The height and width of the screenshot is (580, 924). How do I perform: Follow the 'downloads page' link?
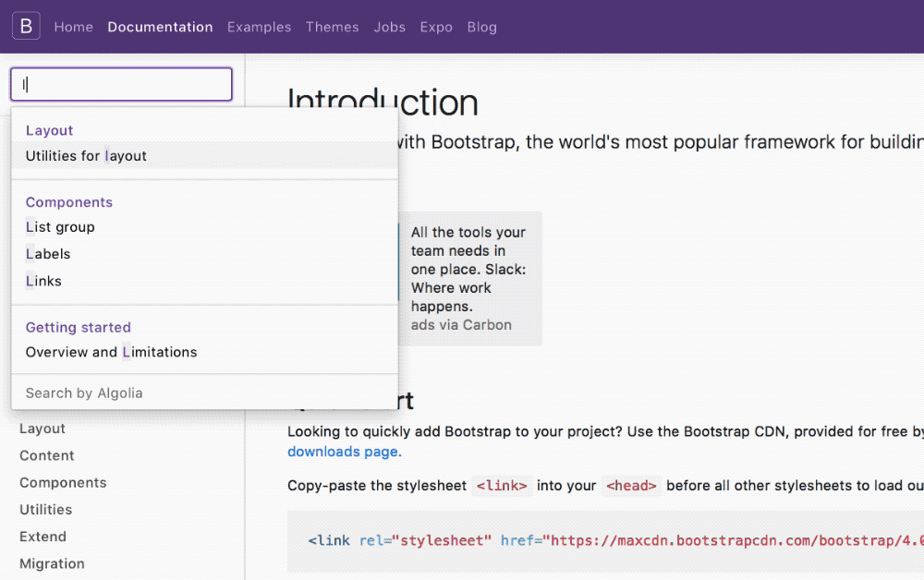345,452
